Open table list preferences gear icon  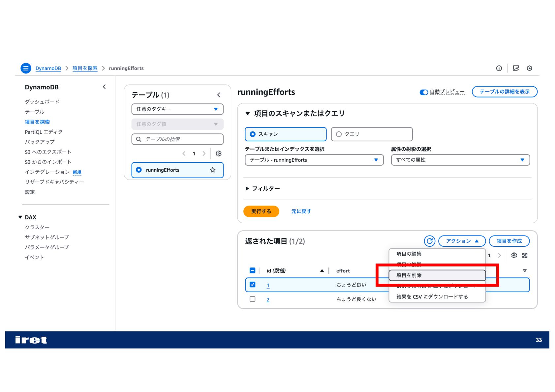coord(219,154)
